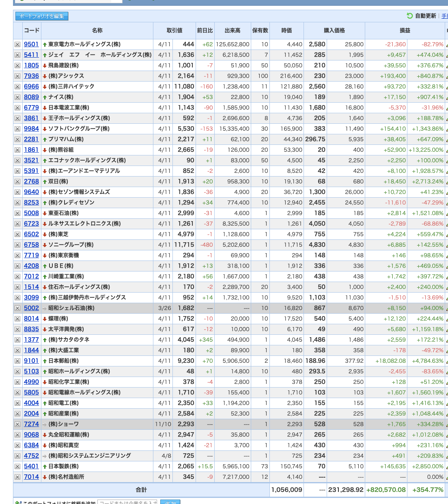Delete クレディセゾン row via X icon
Screen dimensions: 448x504
click(x=17, y=202)
